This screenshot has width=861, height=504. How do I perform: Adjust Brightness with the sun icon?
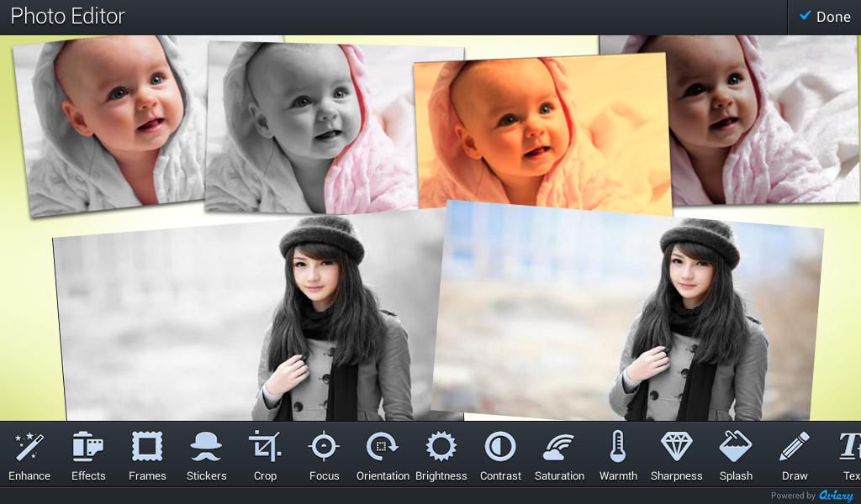tap(441, 455)
